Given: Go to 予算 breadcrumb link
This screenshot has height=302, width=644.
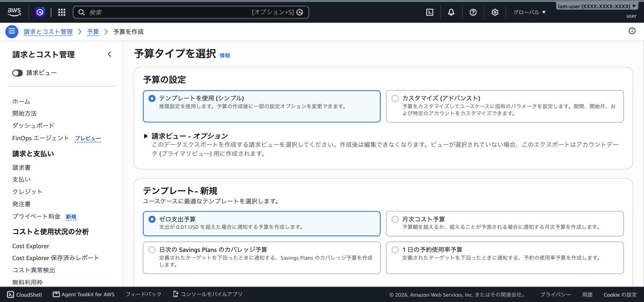Looking at the screenshot, I should pos(93,32).
